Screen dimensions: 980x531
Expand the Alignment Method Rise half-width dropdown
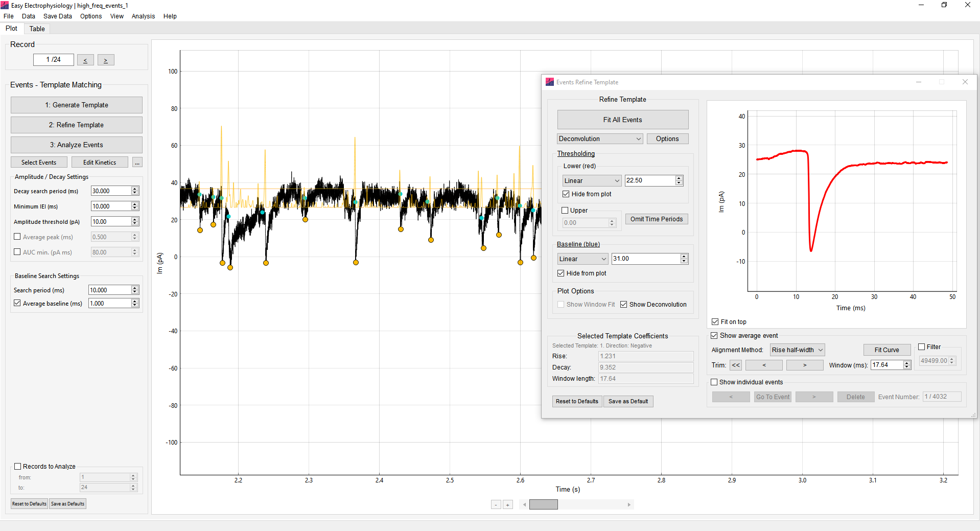tap(797, 350)
